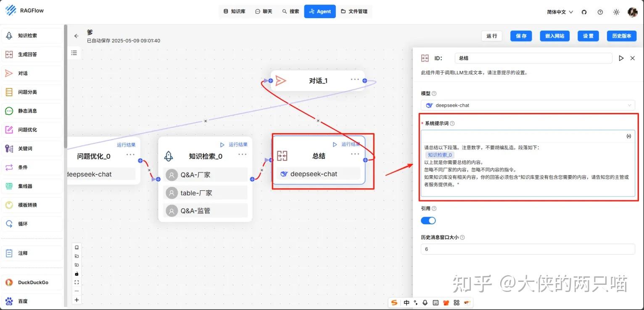Open the deepseek-chat model dropdown
Screen dimensions: 644x310
[528, 105]
